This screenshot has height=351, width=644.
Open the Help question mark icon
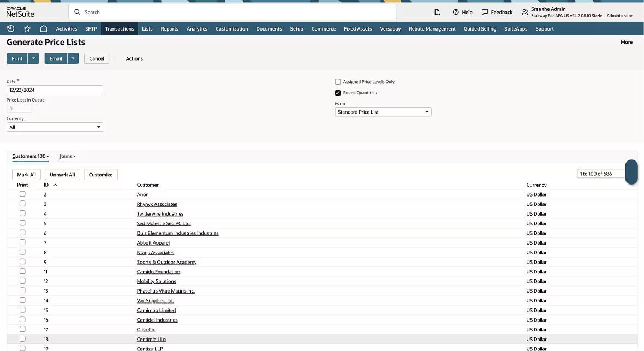(x=456, y=12)
